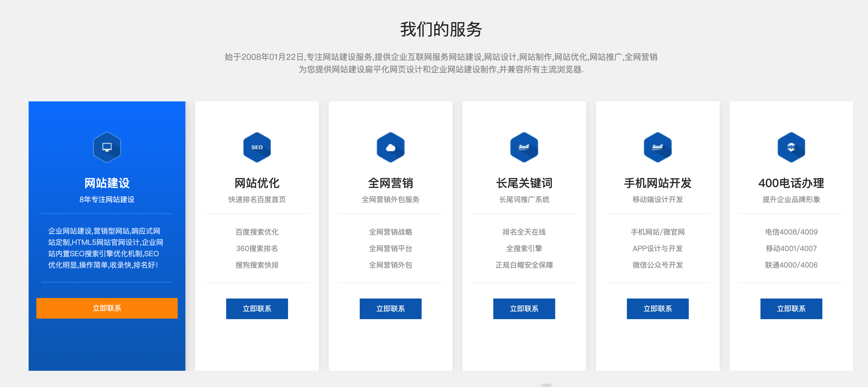Click the 全网营销外包服务 subtitle
Image resolution: width=868 pixels, height=387 pixels.
(x=390, y=200)
